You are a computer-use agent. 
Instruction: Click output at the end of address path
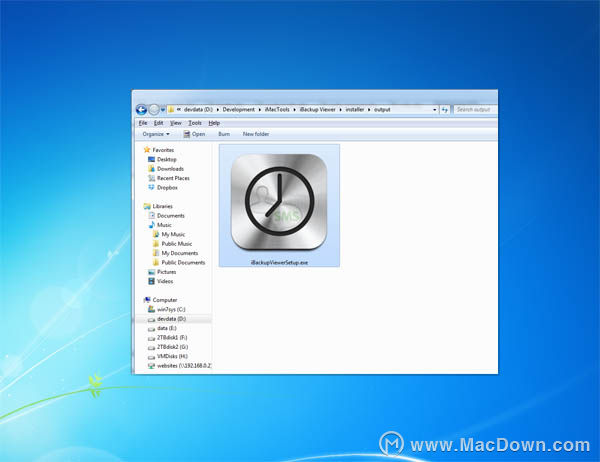(x=382, y=109)
